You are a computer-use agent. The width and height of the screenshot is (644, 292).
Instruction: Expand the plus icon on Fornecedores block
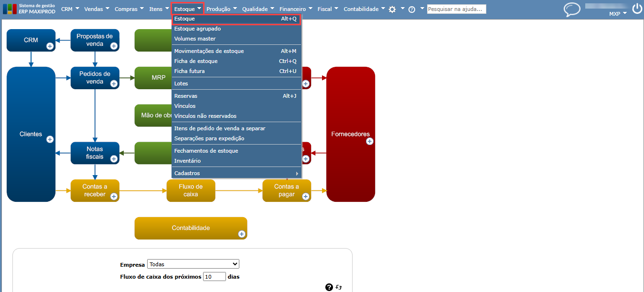tap(369, 141)
